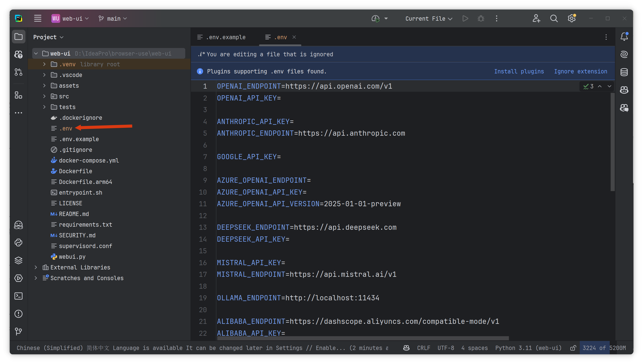Open the Structure tool window icon
The height and width of the screenshot is (364, 643).
click(x=18, y=95)
